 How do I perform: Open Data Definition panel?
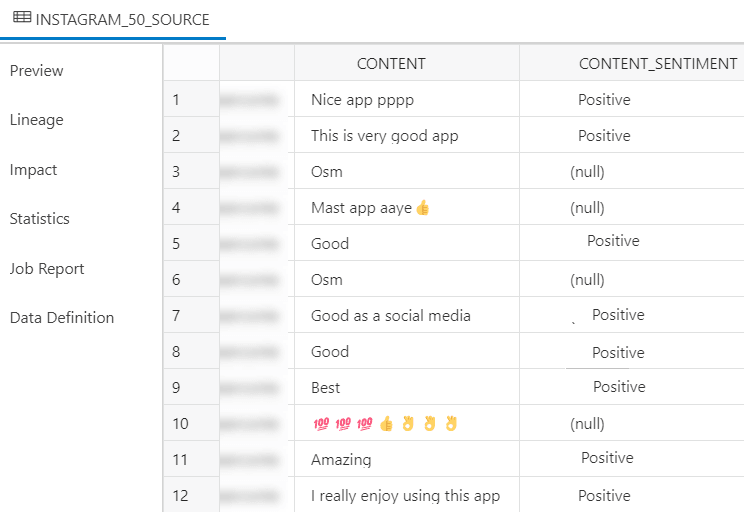click(62, 318)
